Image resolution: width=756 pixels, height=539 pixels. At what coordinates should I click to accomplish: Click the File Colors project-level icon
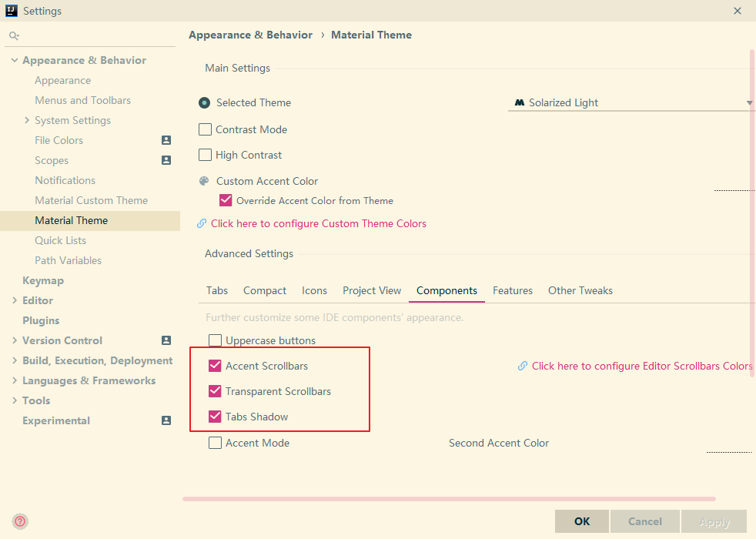(166, 140)
